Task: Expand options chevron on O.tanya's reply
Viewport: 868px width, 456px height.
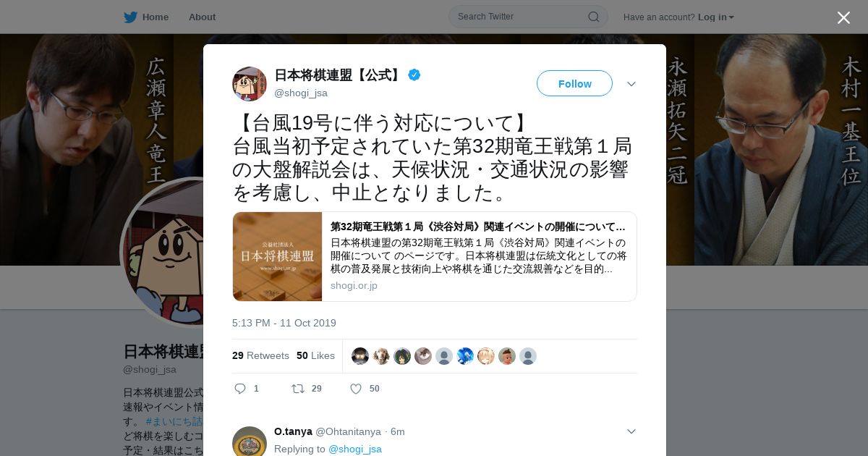Action: 631,431
